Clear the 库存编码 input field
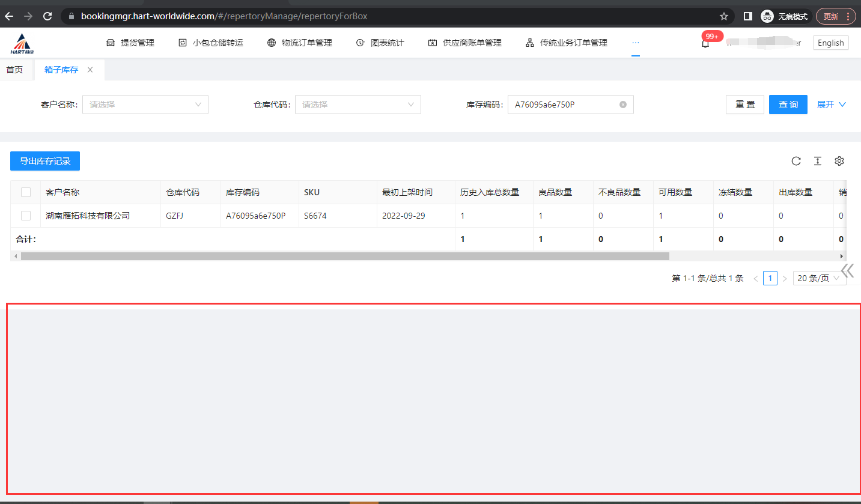 (623, 105)
